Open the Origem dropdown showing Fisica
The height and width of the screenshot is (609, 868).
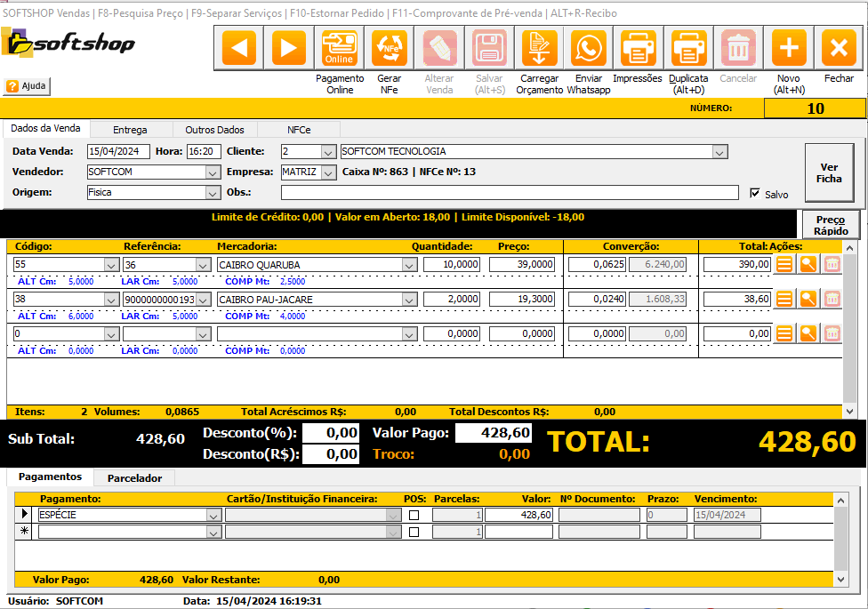(x=213, y=192)
